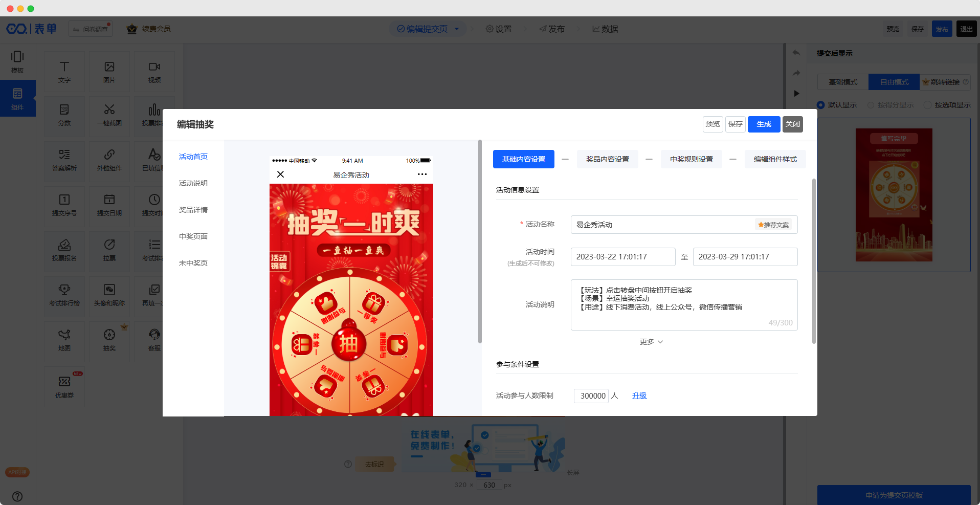Add a 图片 image component
The width and height of the screenshot is (980, 505).
(x=109, y=72)
